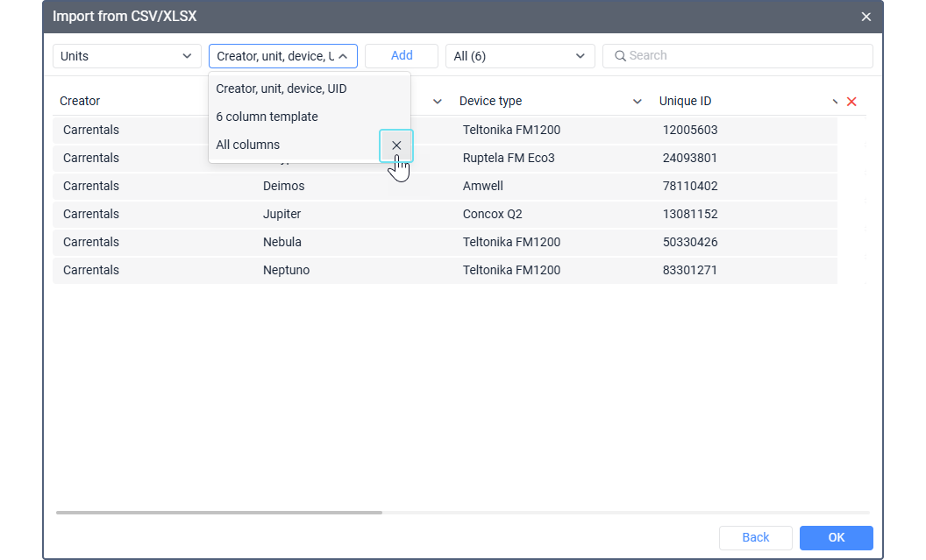This screenshot has height=560, width=926.
Task: Click the horizontal scrollbar thumb
Action: [x=219, y=513]
